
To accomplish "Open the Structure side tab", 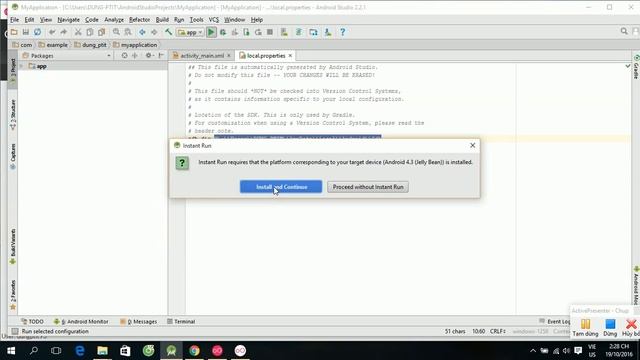I will coord(13,115).
